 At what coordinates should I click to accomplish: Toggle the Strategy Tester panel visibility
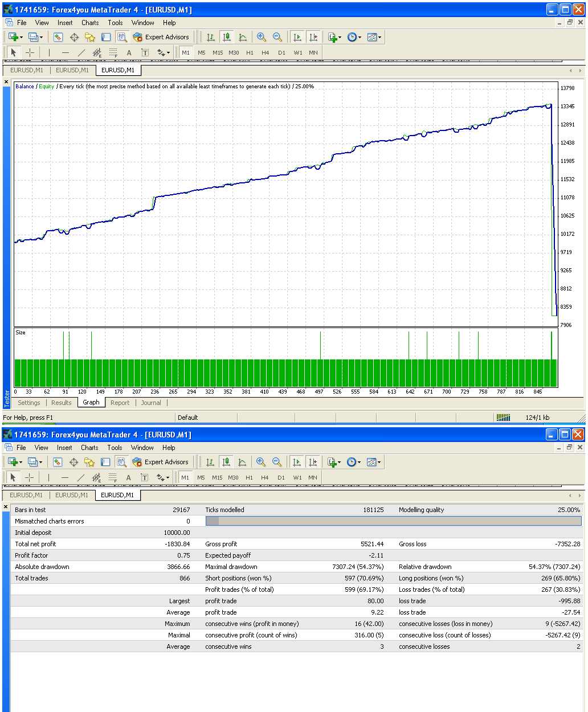[x=122, y=36]
